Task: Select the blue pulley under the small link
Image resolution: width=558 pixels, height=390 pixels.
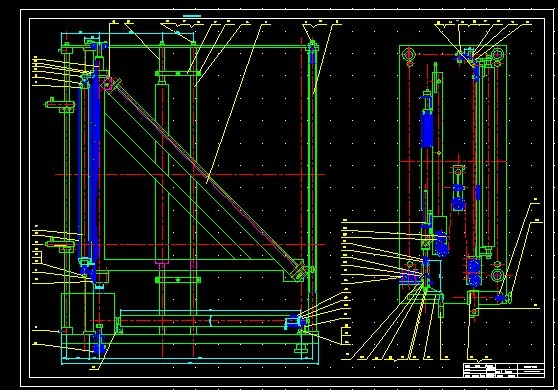Action: coord(458,204)
